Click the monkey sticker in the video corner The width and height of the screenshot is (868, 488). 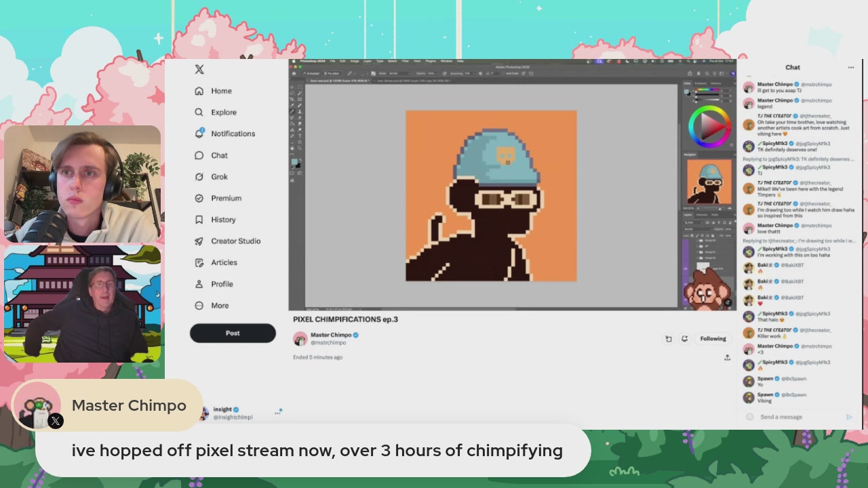coord(706,289)
